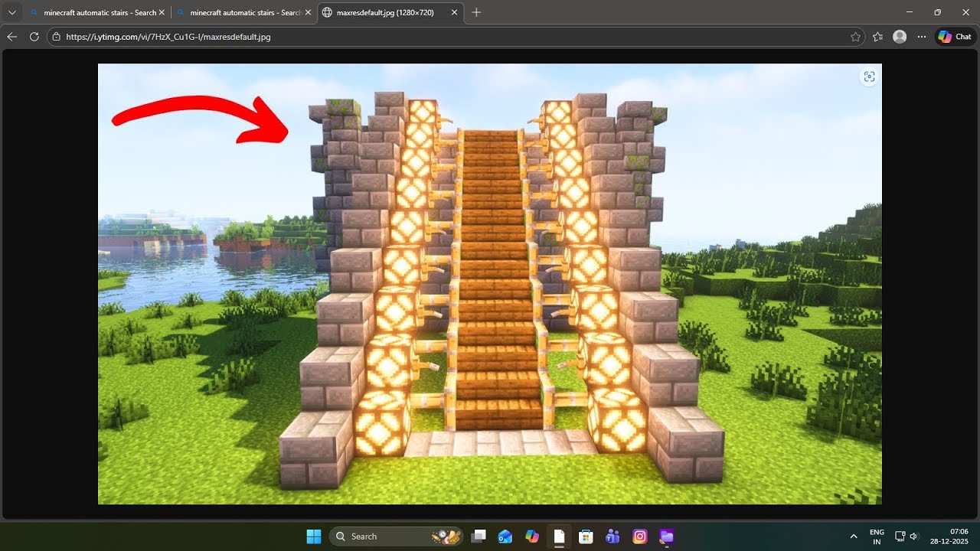Close the first minecraft automatic stairs tab
Image resolution: width=980 pixels, height=551 pixels.
point(162,12)
